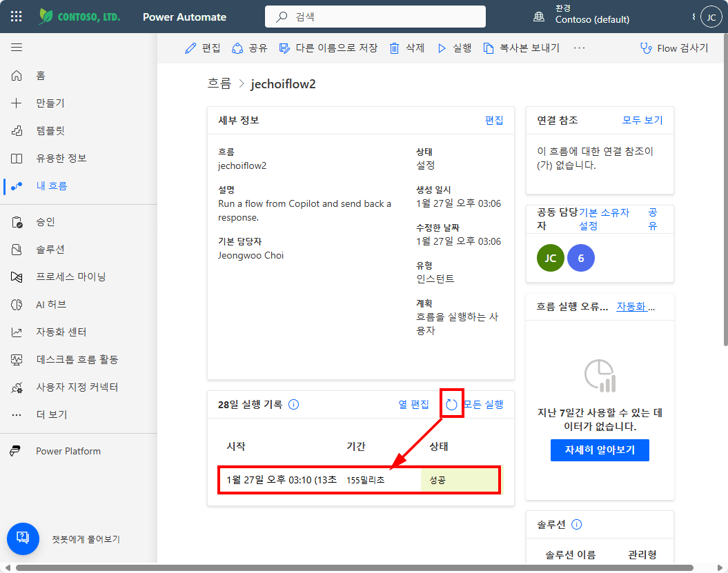Click 기본 소유자 설정 link
The width and height of the screenshot is (728, 573).
pos(604,219)
